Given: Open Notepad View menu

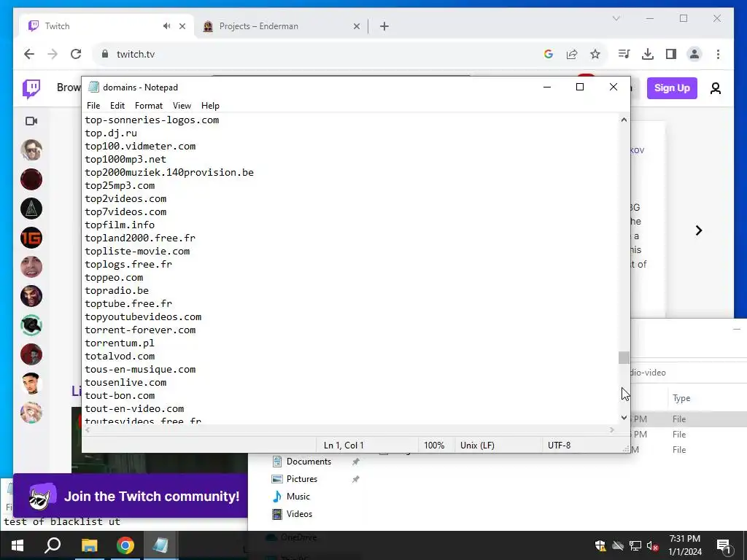Looking at the screenshot, I should pyautogui.click(x=182, y=106).
